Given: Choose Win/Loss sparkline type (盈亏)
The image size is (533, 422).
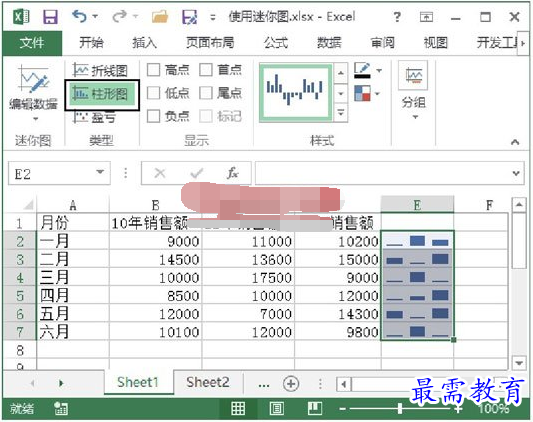Looking at the screenshot, I should [x=95, y=117].
